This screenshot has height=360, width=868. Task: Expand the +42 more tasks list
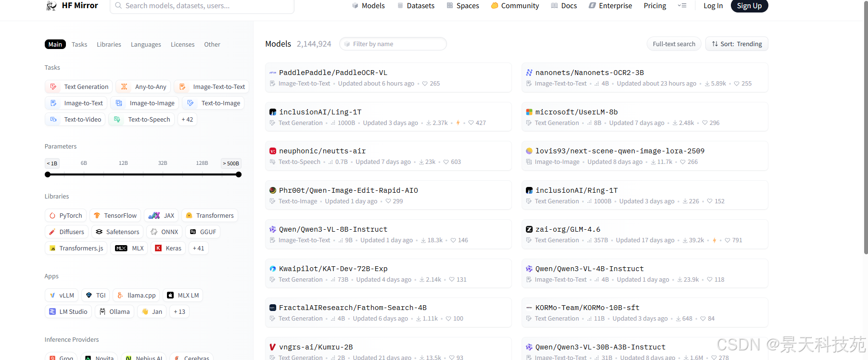point(187,120)
